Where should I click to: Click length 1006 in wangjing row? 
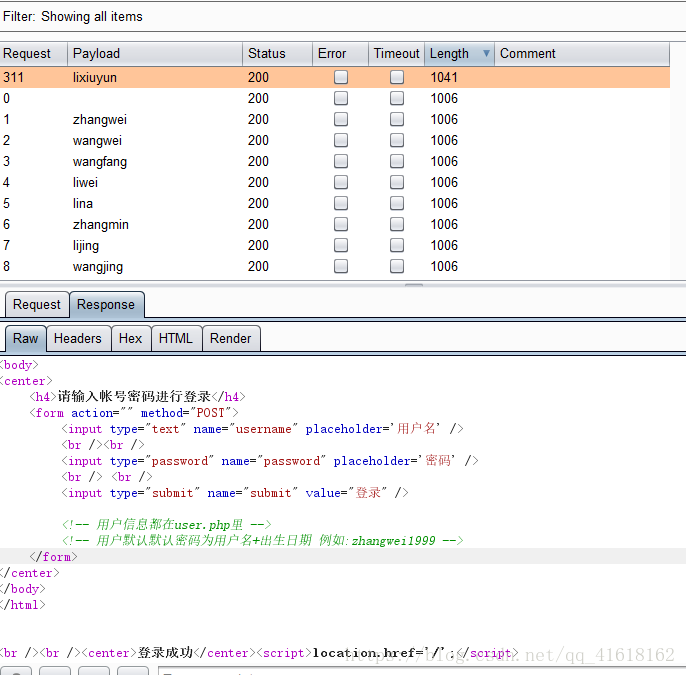coord(444,266)
